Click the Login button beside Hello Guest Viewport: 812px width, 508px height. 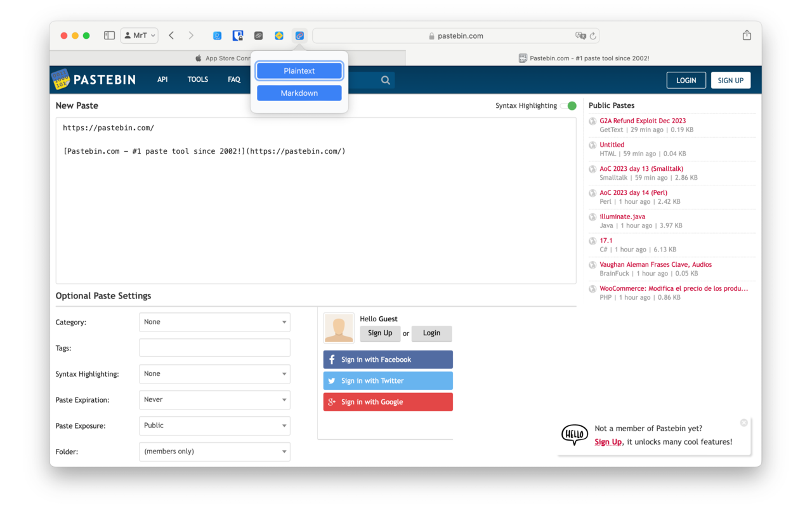pos(431,333)
